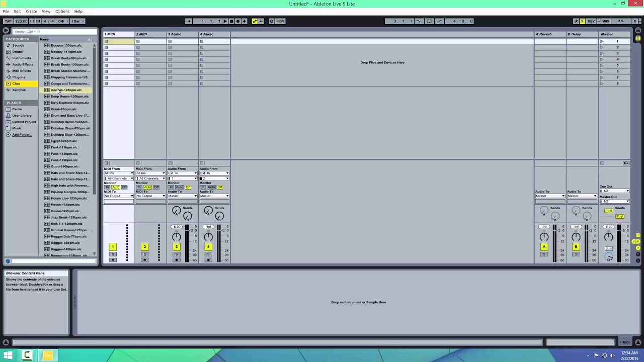This screenshot has width=644, height=362.
Task: Click the Punch-Out switch icon
Action: coord(439,21)
